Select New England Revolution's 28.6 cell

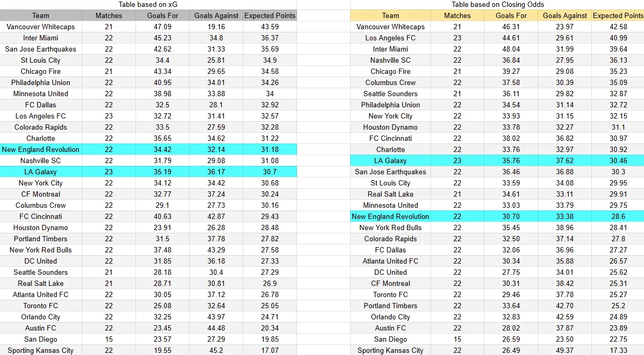click(x=618, y=216)
